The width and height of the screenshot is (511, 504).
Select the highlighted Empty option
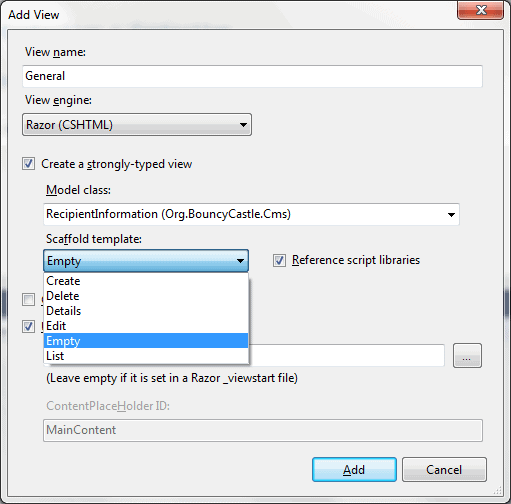[x=146, y=341]
